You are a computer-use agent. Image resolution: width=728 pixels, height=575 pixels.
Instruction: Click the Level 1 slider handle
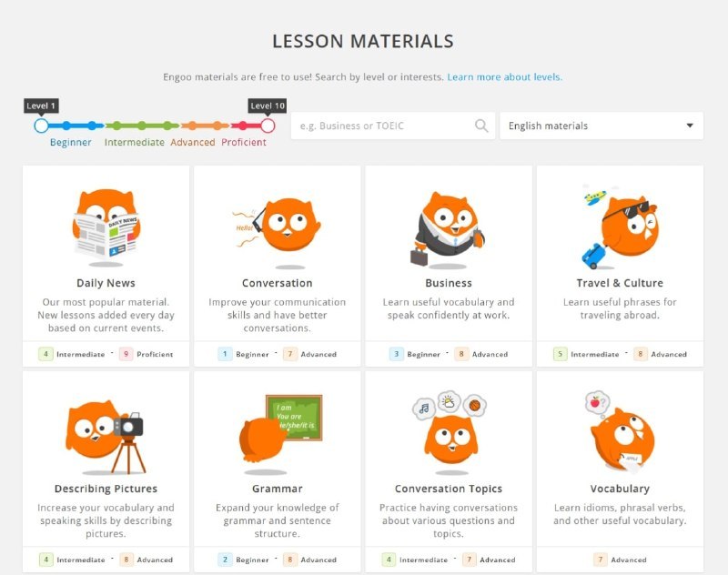tap(41, 126)
